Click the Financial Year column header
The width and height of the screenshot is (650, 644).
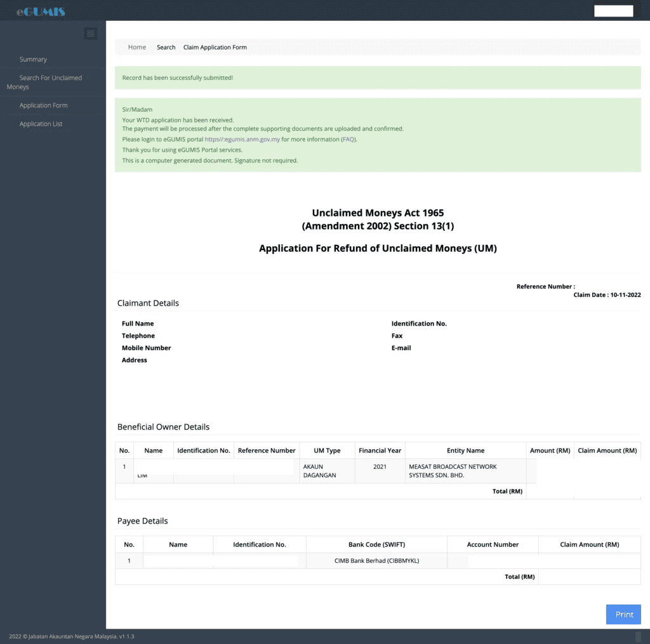click(x=380, y=450)
